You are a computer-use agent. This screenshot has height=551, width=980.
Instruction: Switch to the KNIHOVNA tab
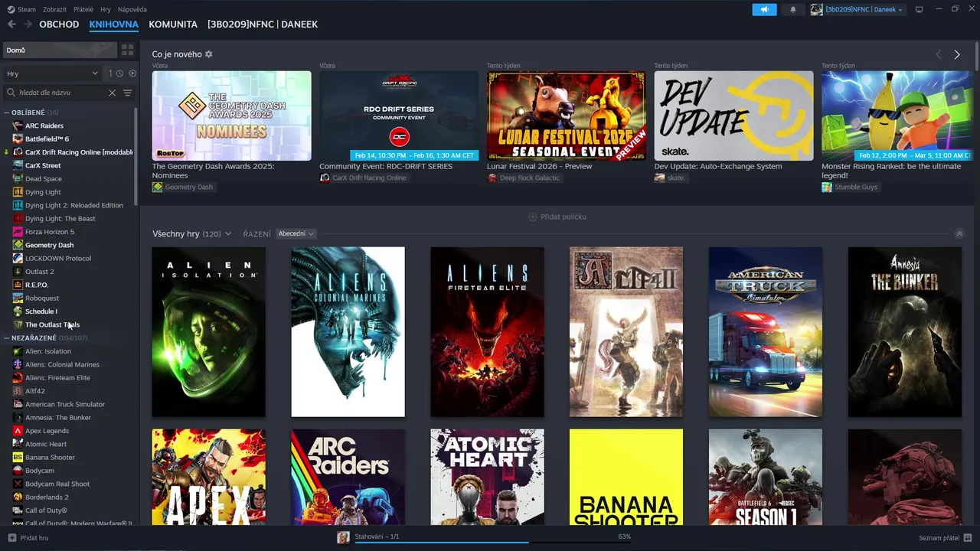(113, 24)
